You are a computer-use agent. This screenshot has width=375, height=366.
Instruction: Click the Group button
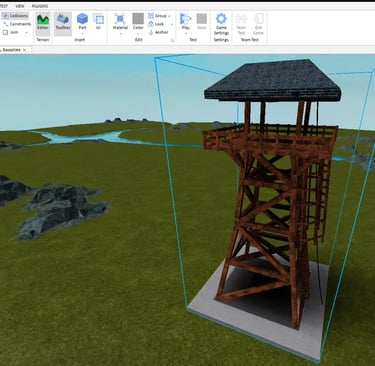[157, 16]
